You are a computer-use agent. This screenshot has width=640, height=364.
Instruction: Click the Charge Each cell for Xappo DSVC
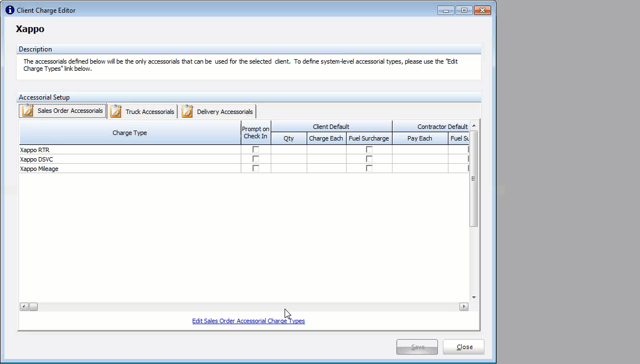pyautogui.click(x=326, y=159)
